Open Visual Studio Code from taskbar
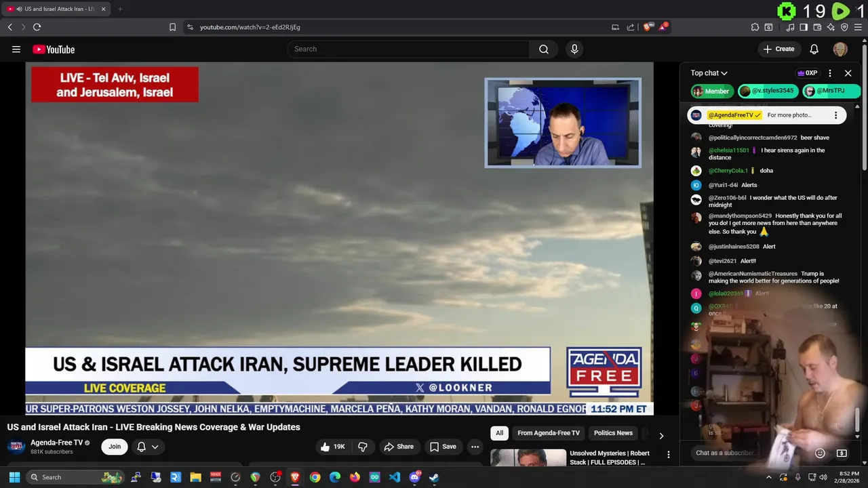This screenshot has height=488, width=868. pos(395,477)
